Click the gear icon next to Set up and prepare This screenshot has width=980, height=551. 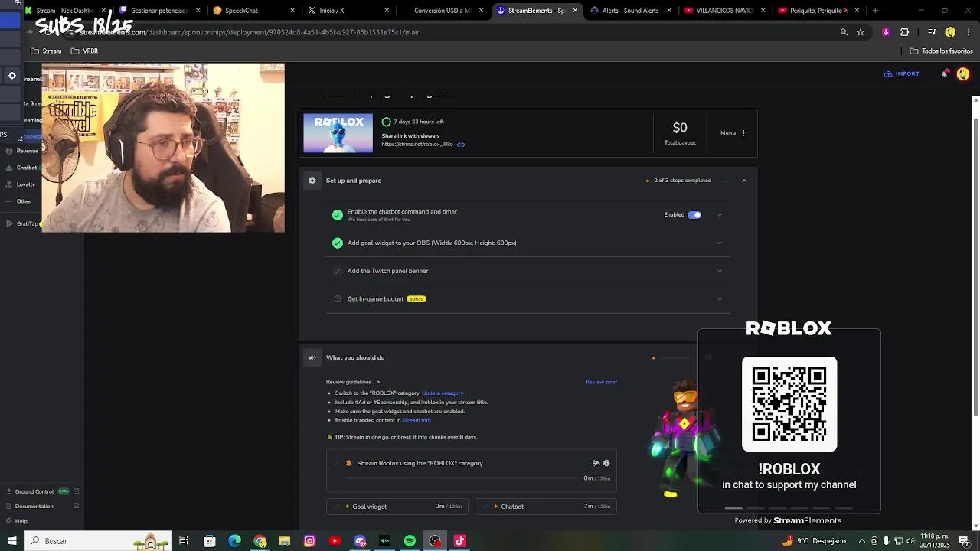pyautogui.click(x=312, y=181)
